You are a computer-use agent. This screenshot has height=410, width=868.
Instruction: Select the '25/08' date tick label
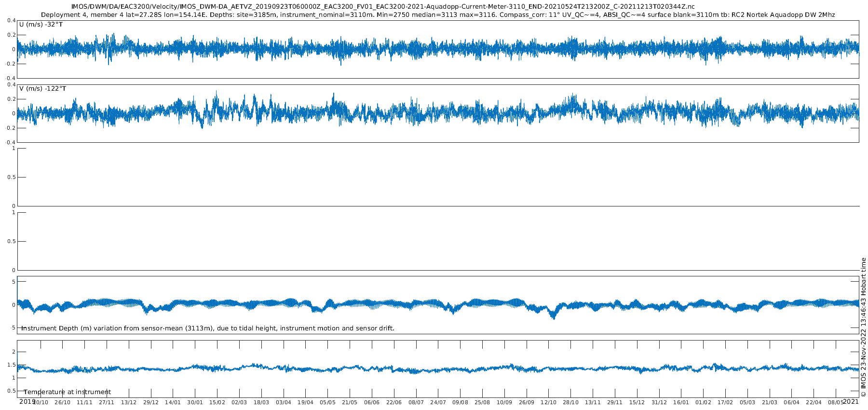[482, 402]
